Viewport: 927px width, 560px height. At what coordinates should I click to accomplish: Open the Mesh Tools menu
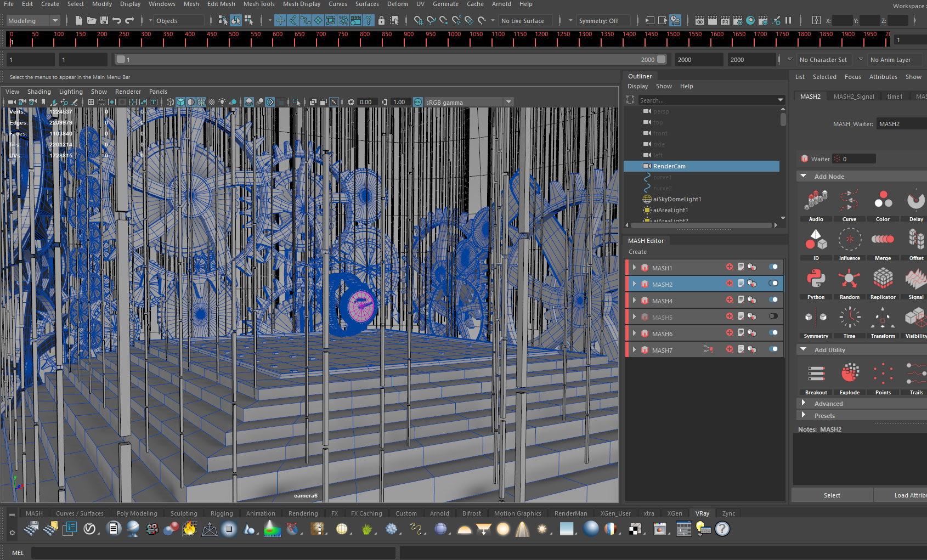(259, 4)
